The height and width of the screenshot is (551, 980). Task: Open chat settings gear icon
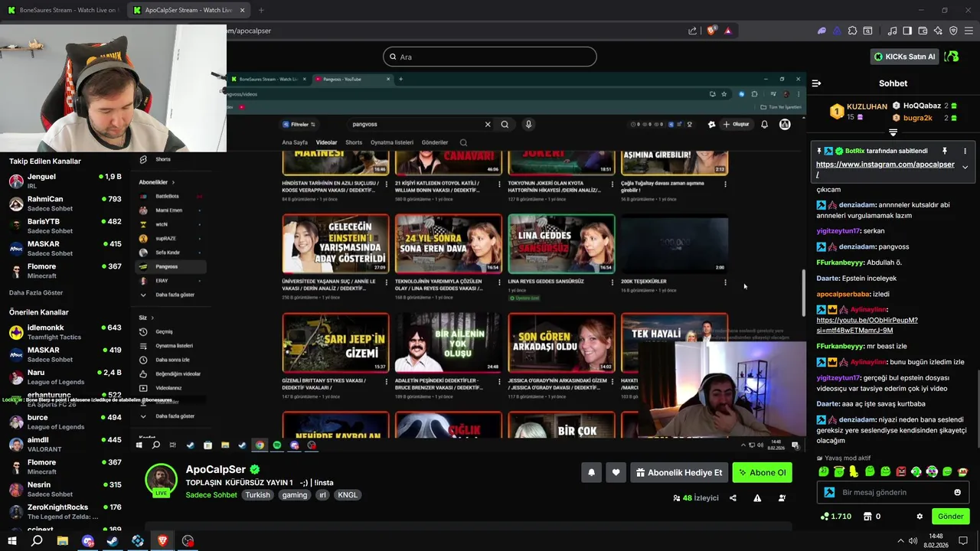click(x=920, y=517)
